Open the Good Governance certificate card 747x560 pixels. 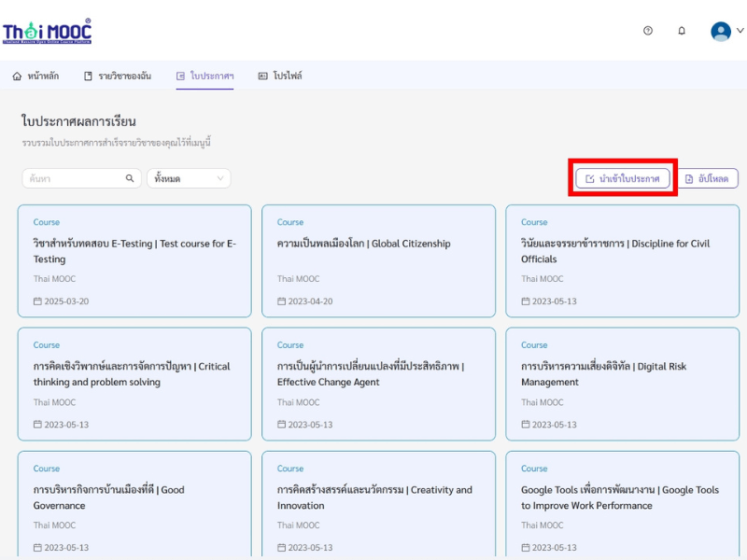click(x=134, y=504)
